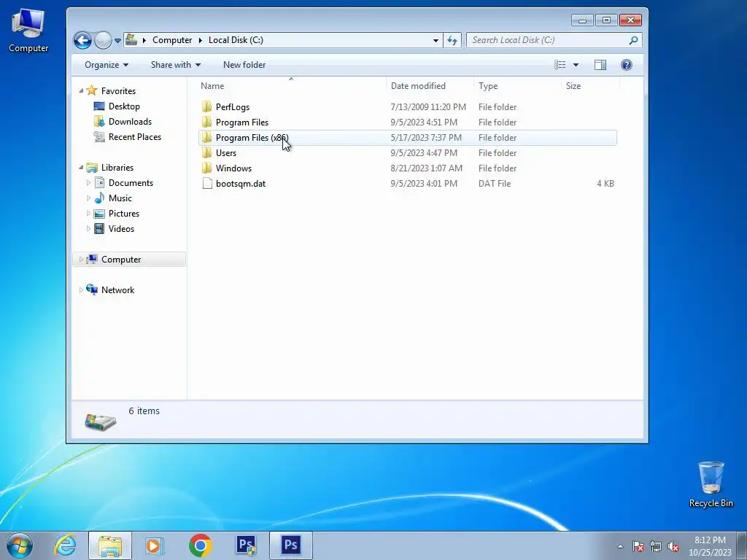This screenshot has width=747, height=560.
Task: Sort by the Size column header
Action: coord(573,86)
